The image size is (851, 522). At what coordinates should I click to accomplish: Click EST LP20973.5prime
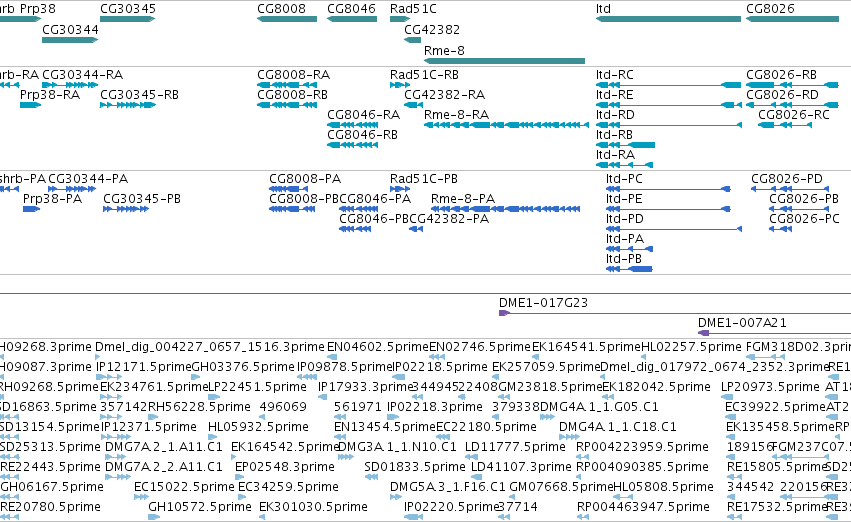728,397
